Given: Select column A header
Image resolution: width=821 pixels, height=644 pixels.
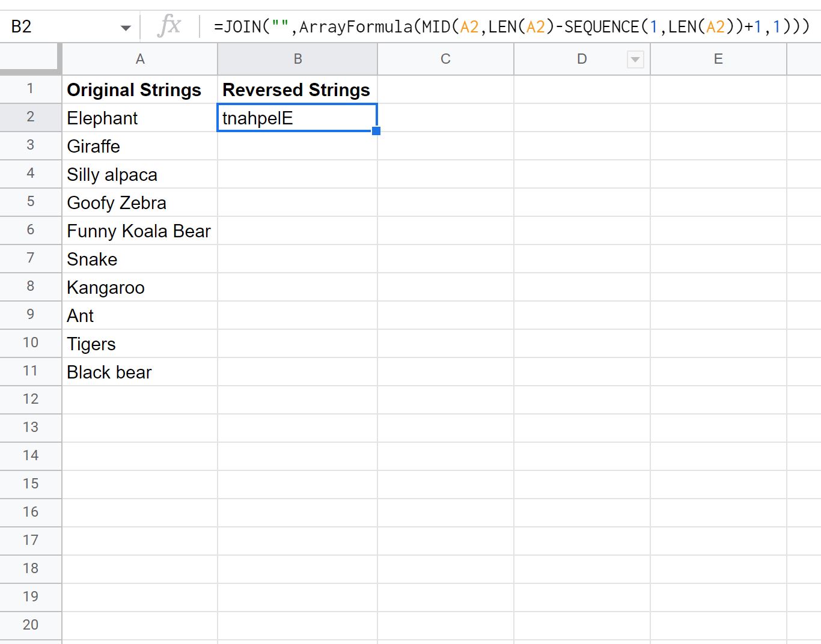Looking at the screenshot, I should tap(139, 59).
